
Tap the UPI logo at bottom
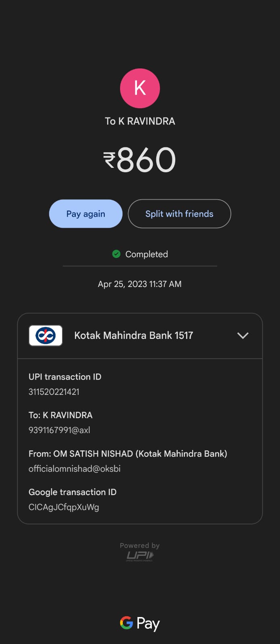coord(140,556)
